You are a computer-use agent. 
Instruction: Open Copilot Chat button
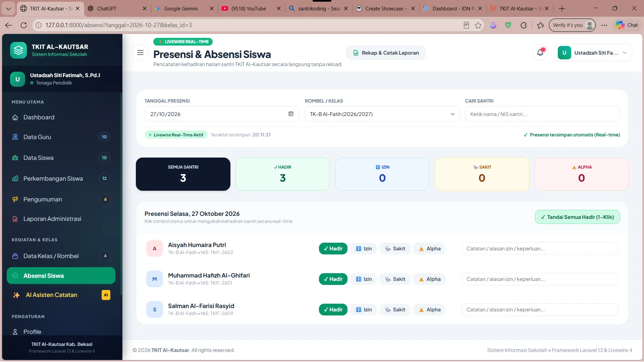[x=627, y=25]
